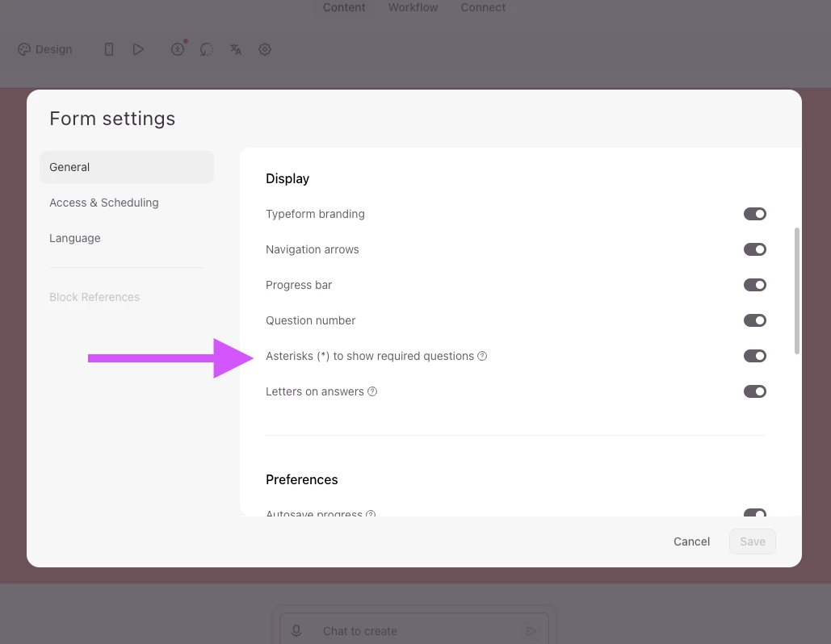831x644 pixels.
Task: Click the play preview icon
Action: 138,49
